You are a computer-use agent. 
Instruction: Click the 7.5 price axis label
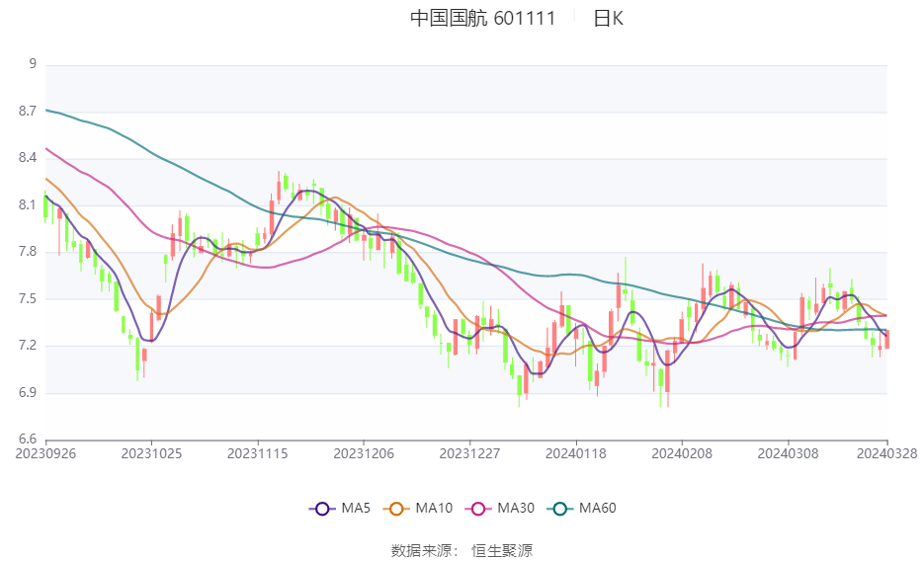pyautogui.click(x=28, y=298)
